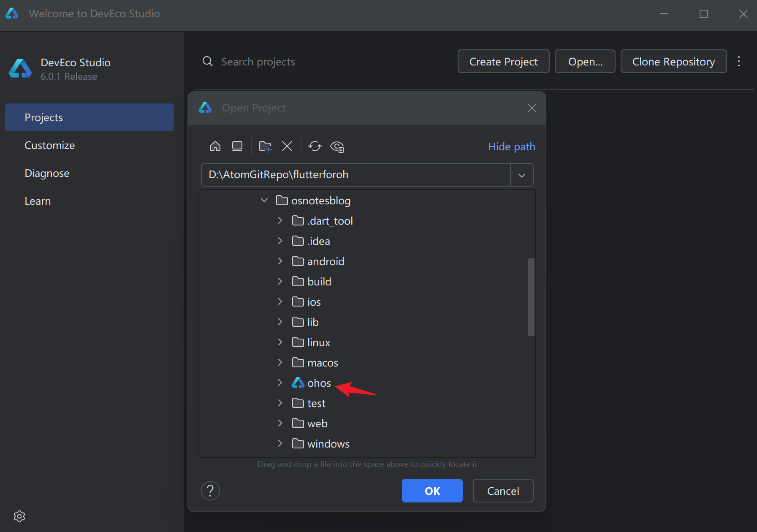Expand the macos folder
Screen dimensions: 757x532
point(280,362)
